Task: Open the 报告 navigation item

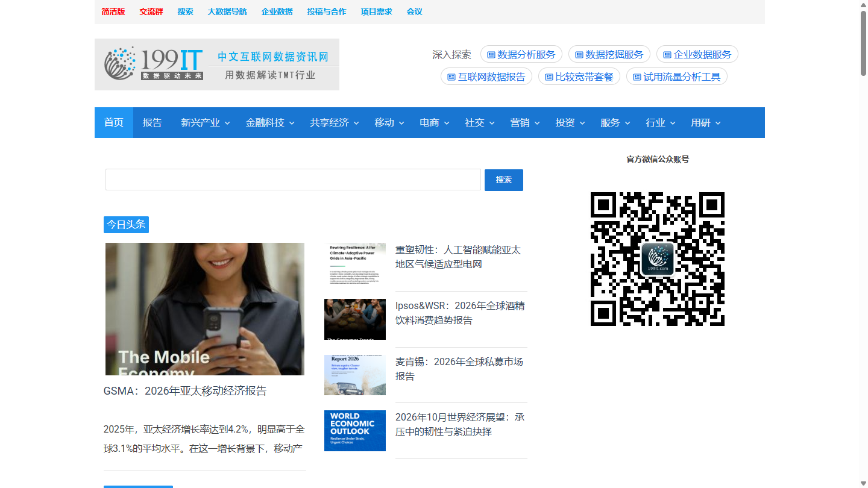Action: (x=153, y=123)
